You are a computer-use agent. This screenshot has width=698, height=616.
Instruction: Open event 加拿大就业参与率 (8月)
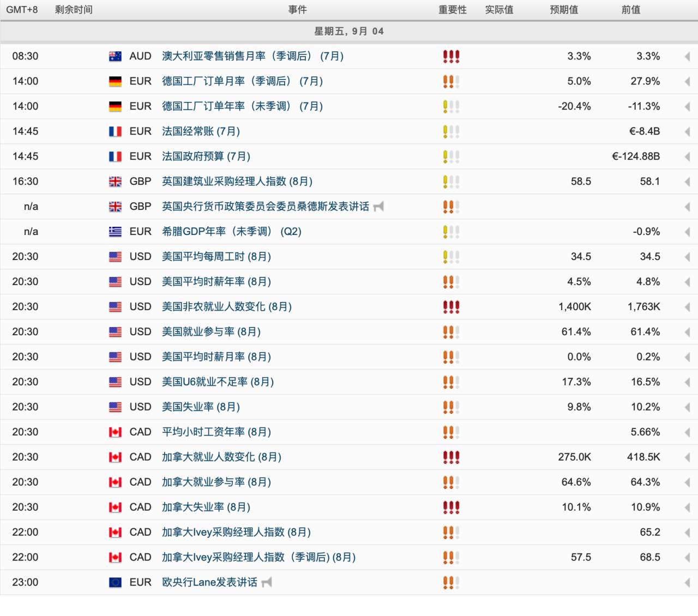coord(216,482)
